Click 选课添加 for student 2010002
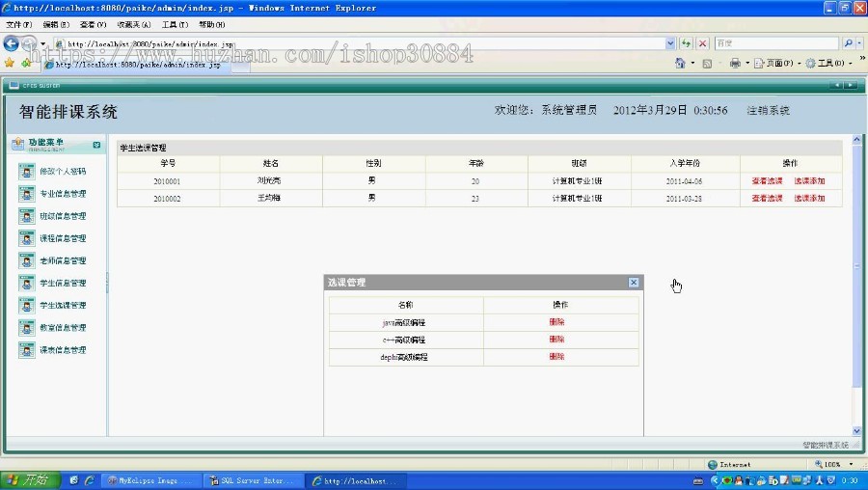 [x=809, y=198]
